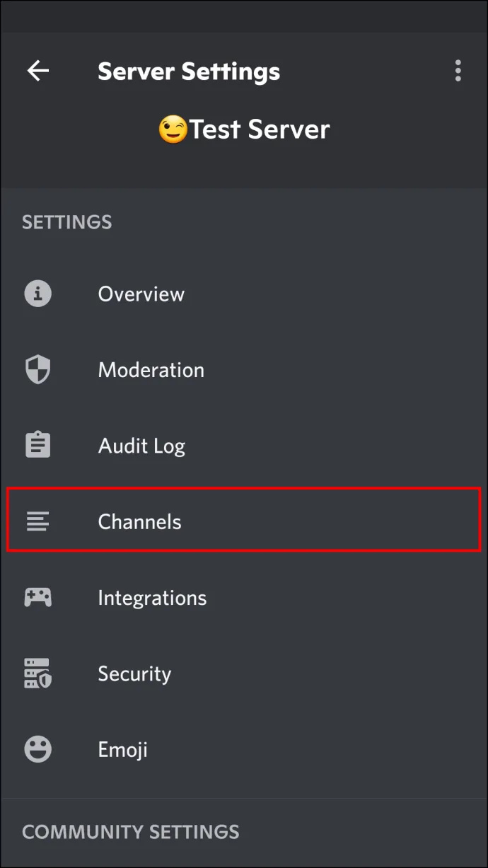488x868 pixels.
Task: Open the three-dot overflow menu
Action: (x=458, y=71)
